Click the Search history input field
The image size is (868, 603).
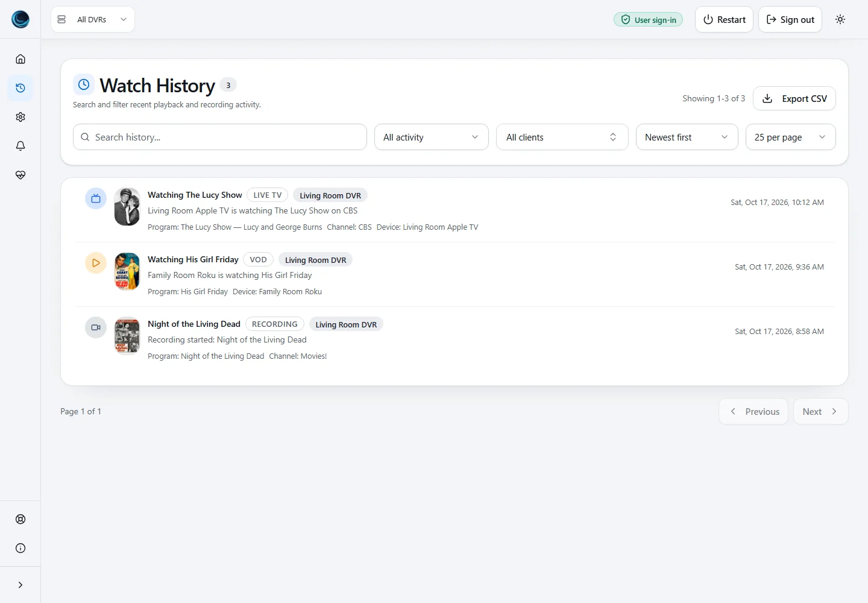220,137
